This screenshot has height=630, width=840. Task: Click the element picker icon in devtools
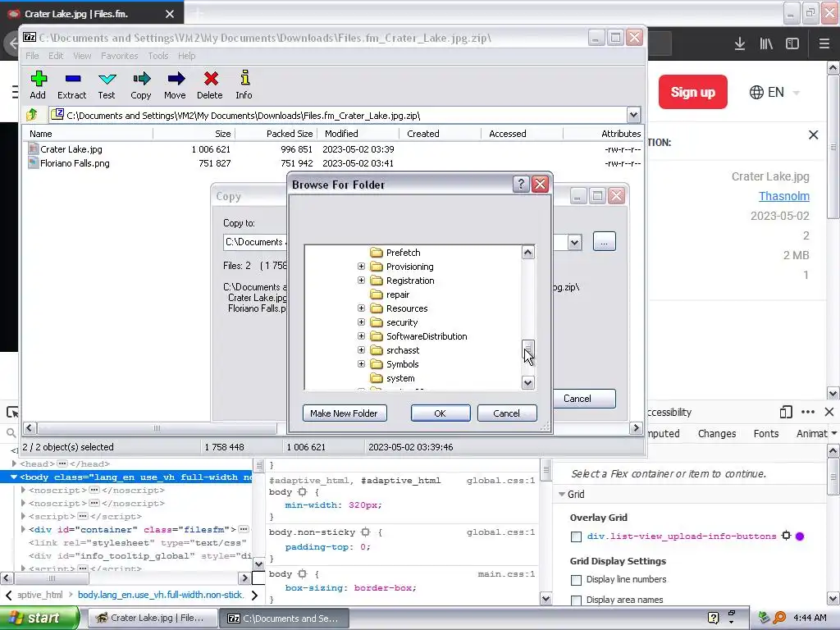point(11,412)
